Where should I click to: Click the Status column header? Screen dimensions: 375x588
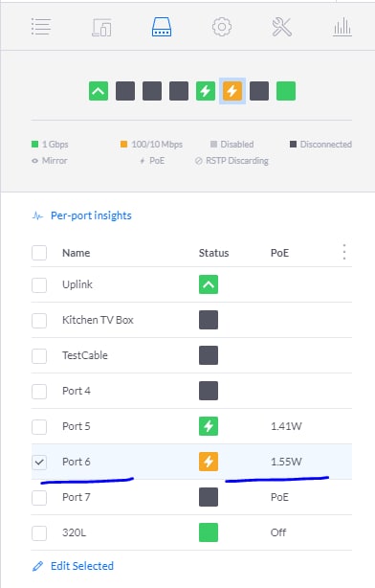coord(213,253)
